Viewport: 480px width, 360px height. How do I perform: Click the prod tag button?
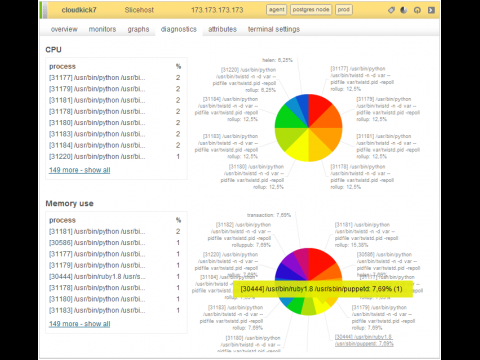343,10
